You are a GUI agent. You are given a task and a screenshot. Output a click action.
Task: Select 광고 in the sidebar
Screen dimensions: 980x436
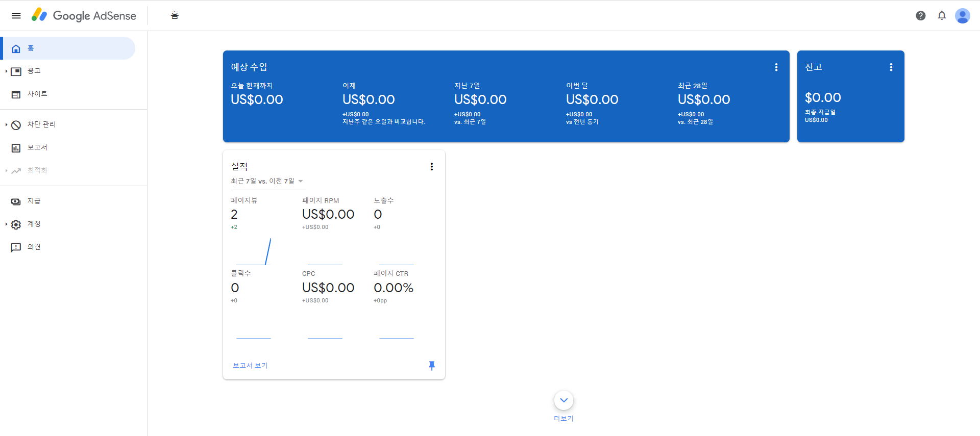pos(68,71)
